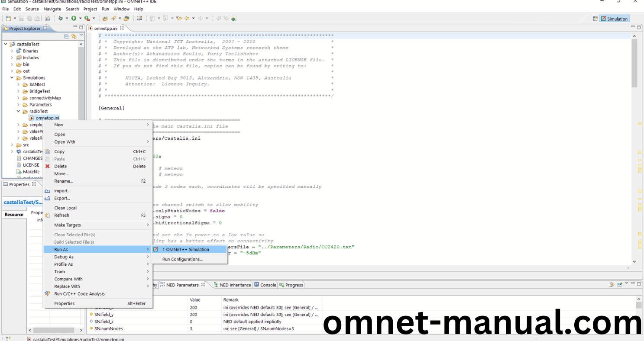Screen dimensions: 644x341
Task: Expand the Binaries tree node
Action: [x=12, y=51]
